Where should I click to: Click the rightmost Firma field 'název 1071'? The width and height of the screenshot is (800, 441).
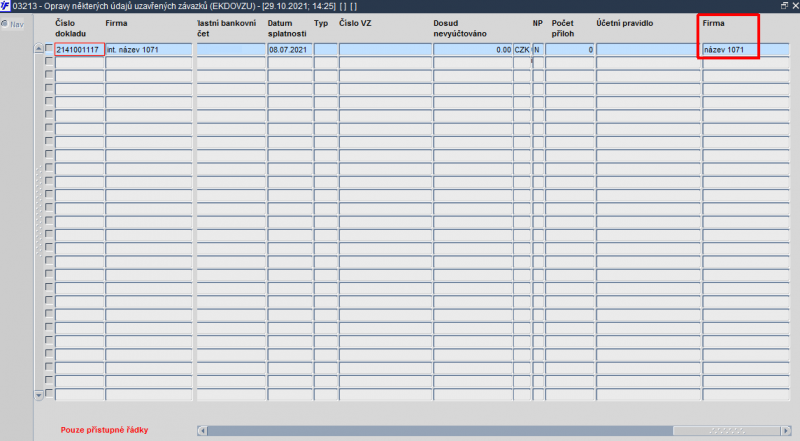[x=746, y=50]
